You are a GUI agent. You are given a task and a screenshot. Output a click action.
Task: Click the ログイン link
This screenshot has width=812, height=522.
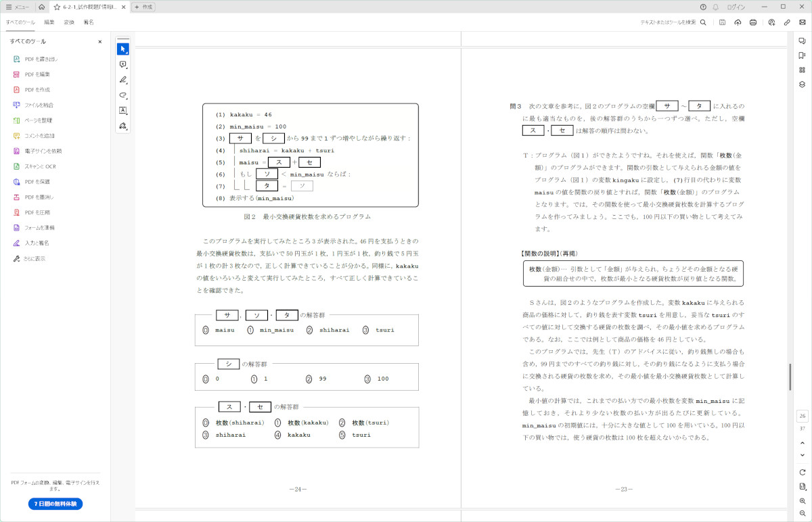pyautogui.click(x=736, y=7)
